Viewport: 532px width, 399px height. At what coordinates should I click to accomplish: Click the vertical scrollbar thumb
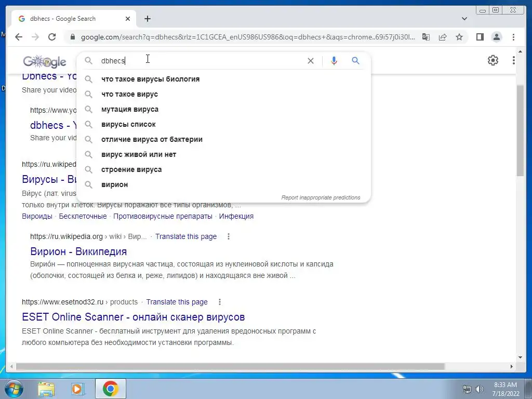[521, 130]
